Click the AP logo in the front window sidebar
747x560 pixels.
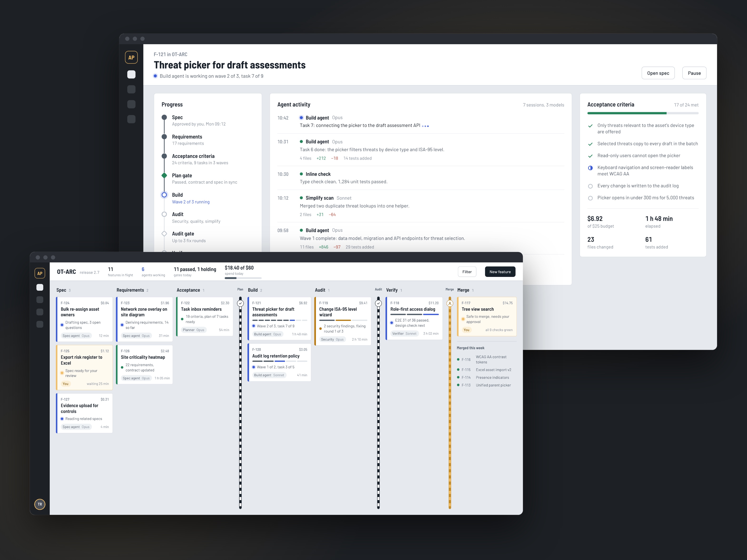40,273
